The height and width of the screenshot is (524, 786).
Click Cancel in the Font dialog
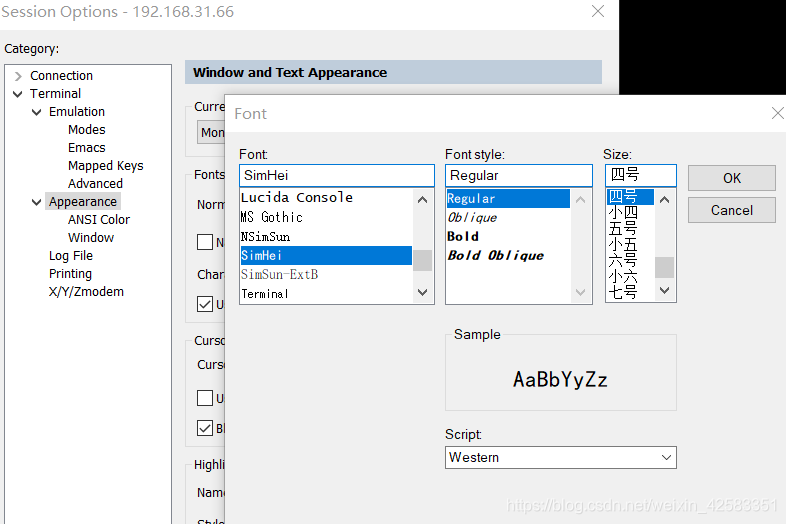731,210
